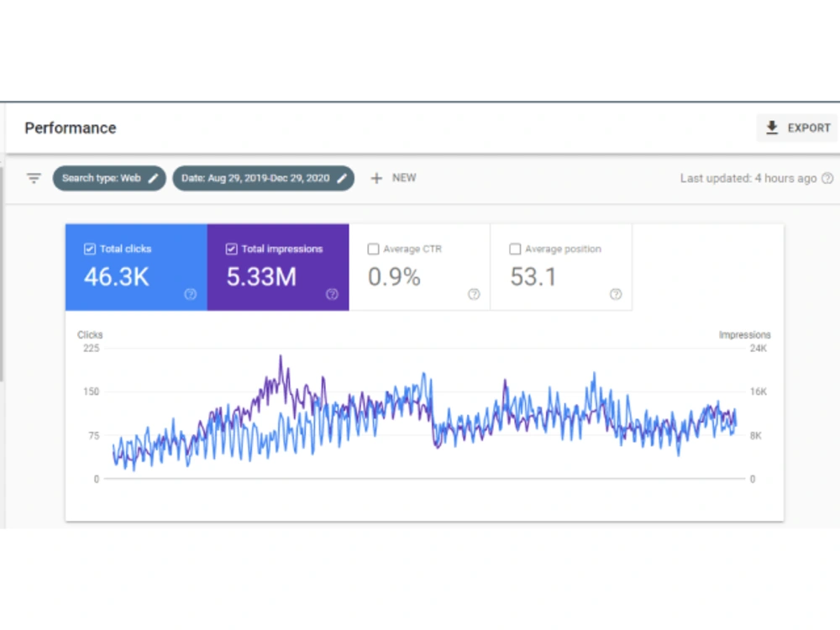
Task: Open the Date: Aug 29, 2019-Dec 29, 2020 chip
Action: pos(263,178)
